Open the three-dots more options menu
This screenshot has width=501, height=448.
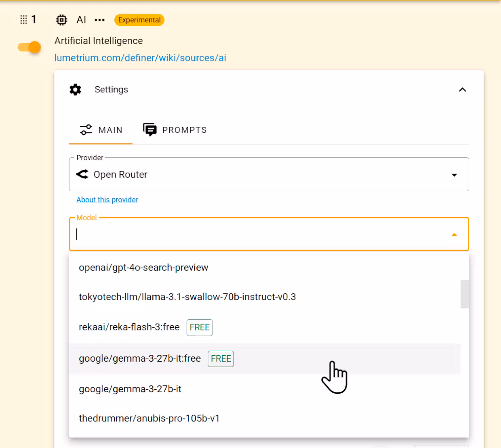[99, 20]
